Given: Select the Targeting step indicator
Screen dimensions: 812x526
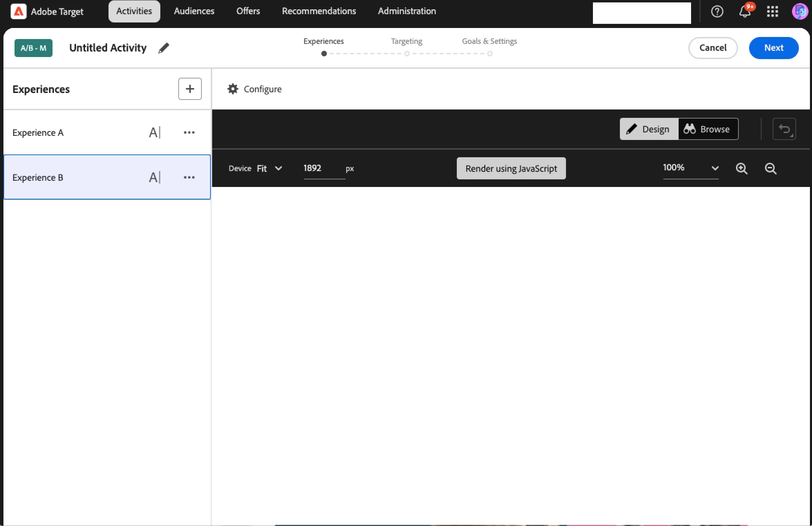Looking at the screenshot, I should [407, 54].
